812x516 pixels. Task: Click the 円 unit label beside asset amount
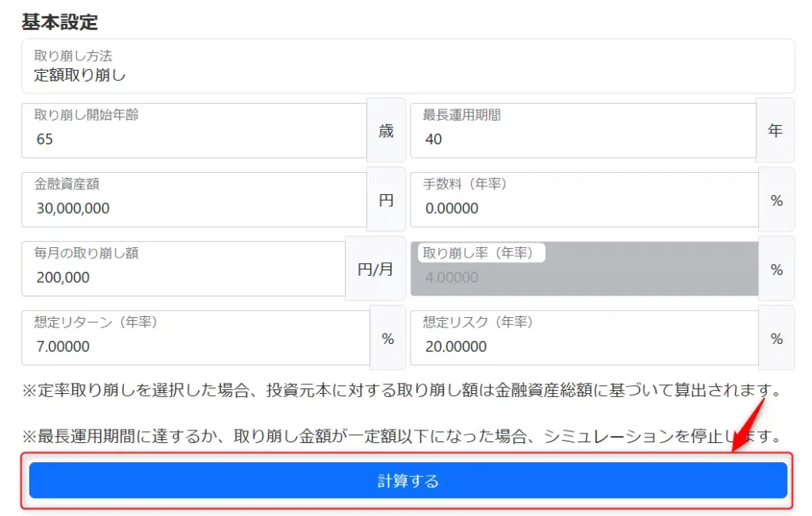(x=386, y=199)
